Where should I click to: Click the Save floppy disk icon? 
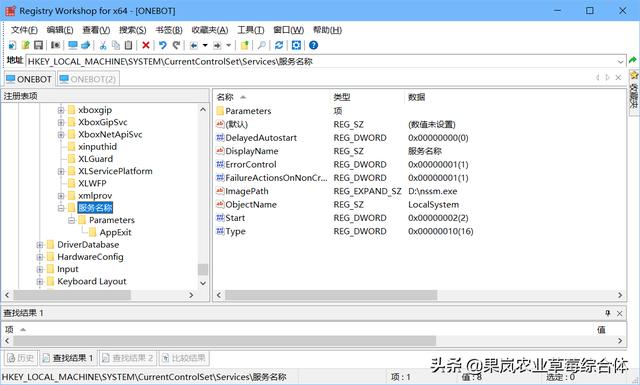tap(38, 45)
